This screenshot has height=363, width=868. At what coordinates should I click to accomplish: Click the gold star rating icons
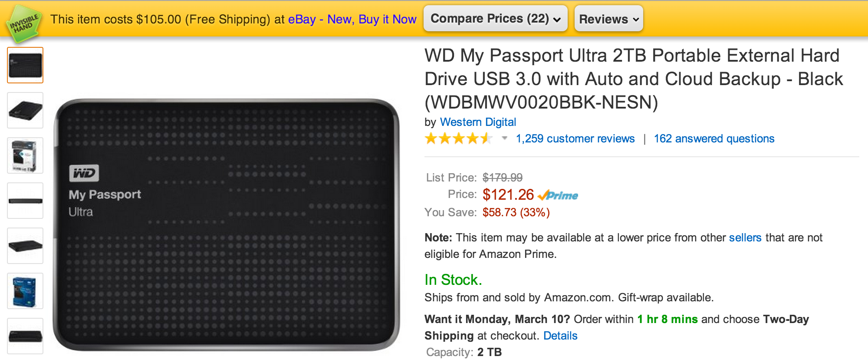coord(459,139)
